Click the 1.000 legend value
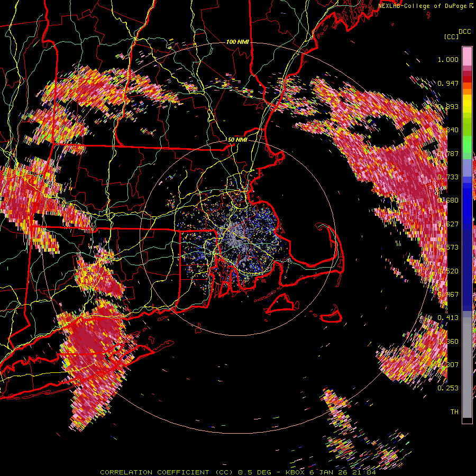 (x=448, y=59)
